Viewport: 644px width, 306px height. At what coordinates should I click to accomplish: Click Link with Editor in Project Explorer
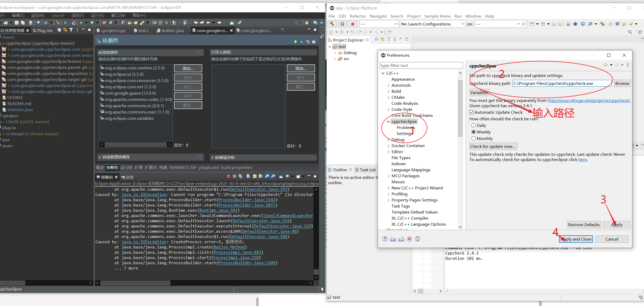click(383, 39)
